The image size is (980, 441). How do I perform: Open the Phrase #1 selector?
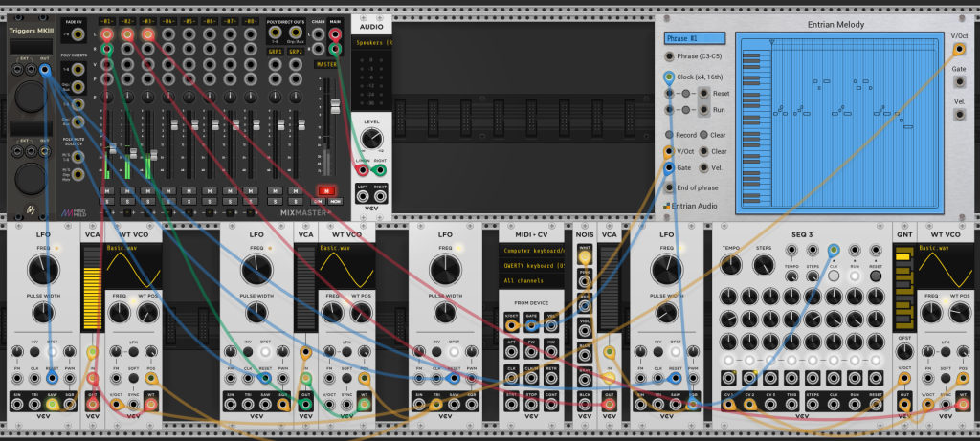tap(695, 38)
